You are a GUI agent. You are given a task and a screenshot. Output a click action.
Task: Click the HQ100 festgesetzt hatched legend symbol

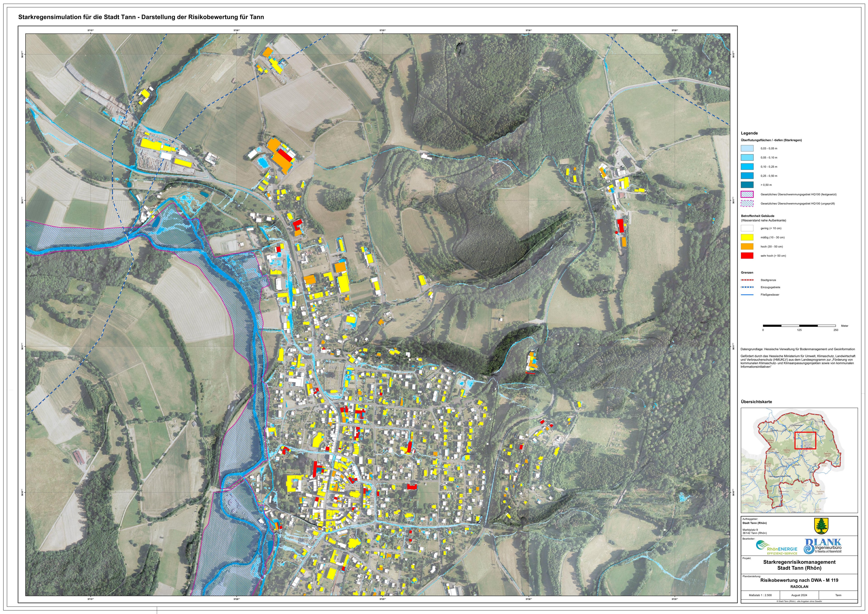tap(747, 194)
